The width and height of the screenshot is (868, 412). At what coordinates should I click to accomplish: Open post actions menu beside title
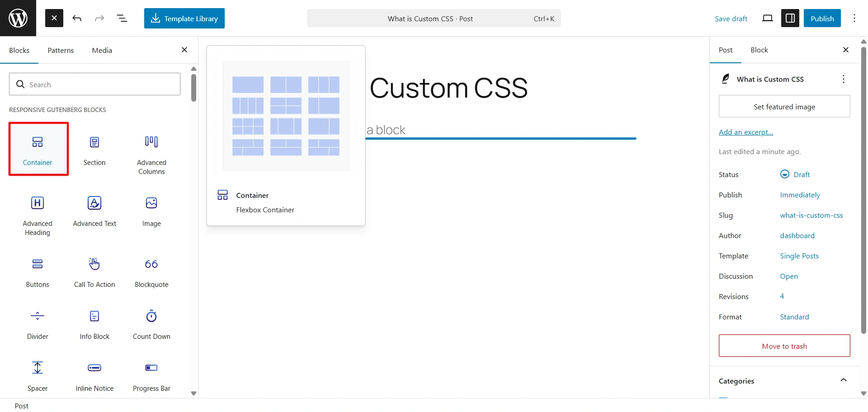tap(844, 79)
